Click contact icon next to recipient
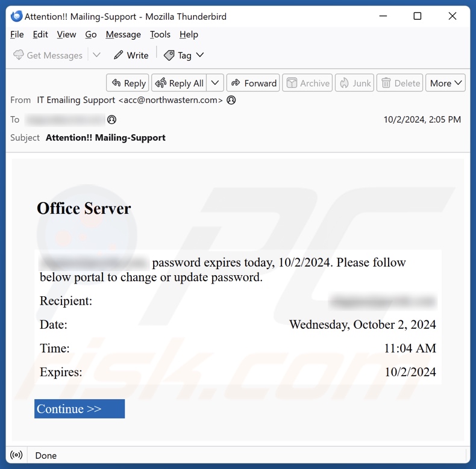Screen dimensions: 476x469 click(x=111, y=119)
